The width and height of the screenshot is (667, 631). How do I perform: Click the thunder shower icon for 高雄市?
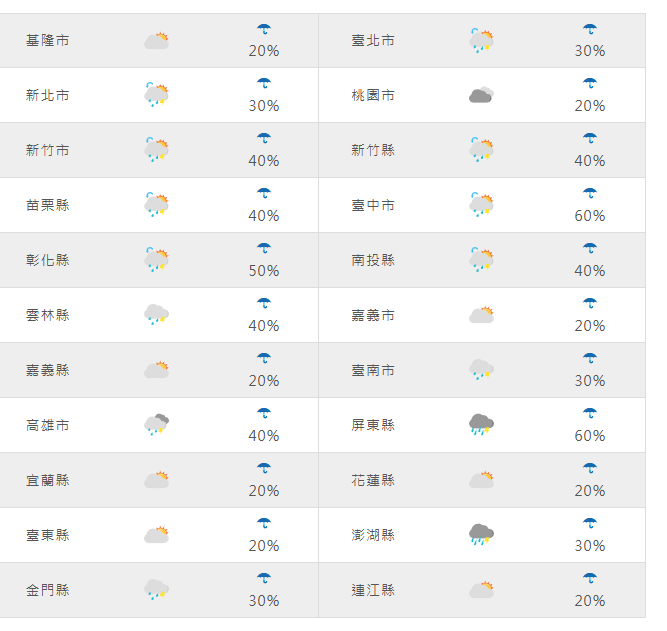click(157, 425)
